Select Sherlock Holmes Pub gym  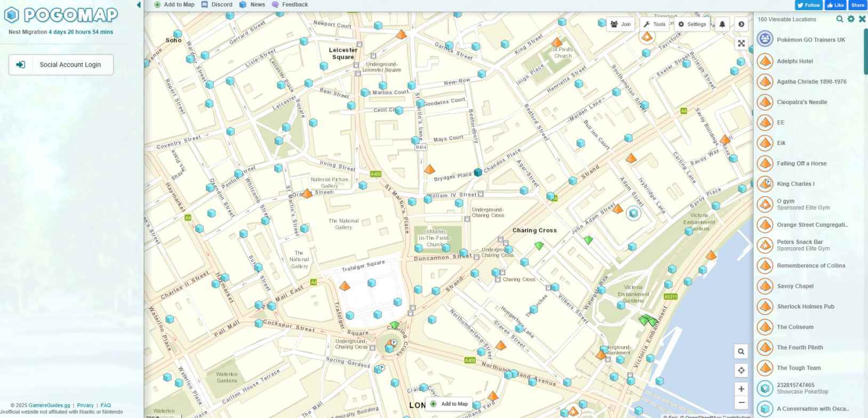pyautogui.click(x=808, y=306)
